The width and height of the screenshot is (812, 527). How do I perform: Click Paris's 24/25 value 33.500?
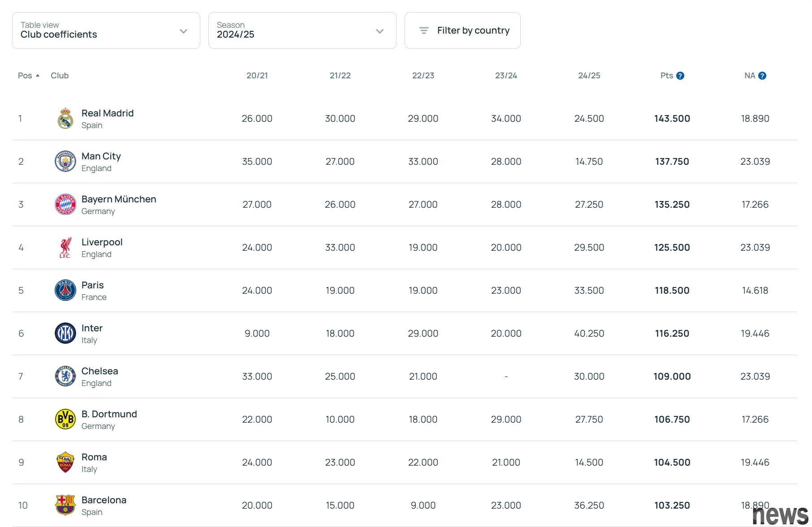coord(589,291)
